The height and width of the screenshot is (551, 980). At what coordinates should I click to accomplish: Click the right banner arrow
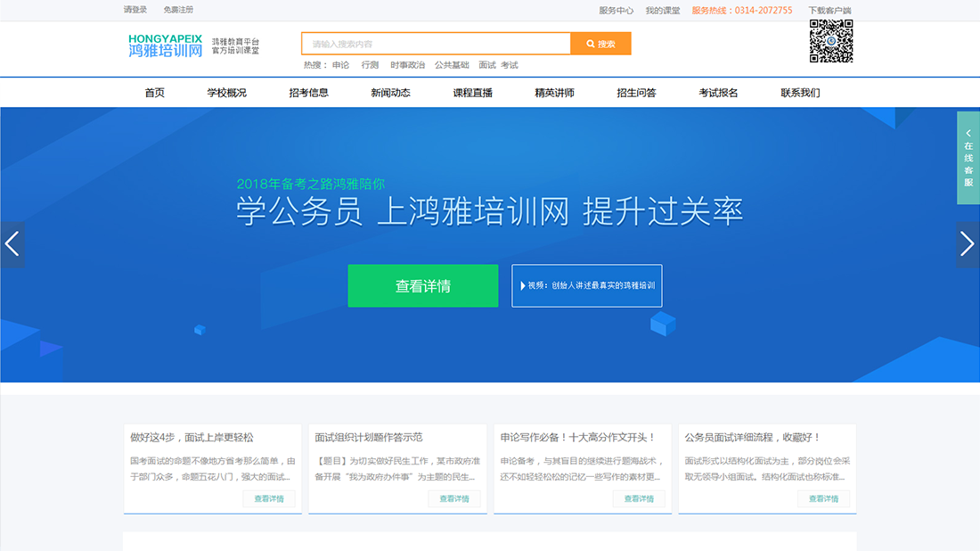click(968, 244)
